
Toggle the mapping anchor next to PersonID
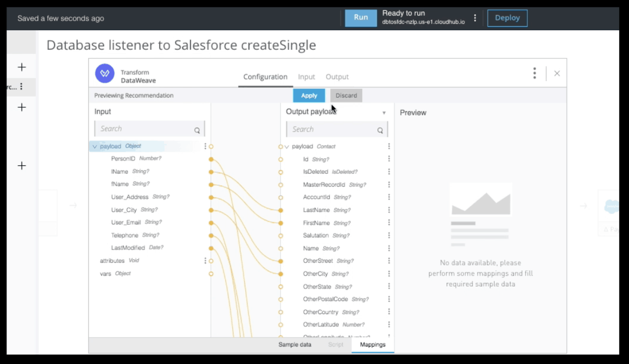point(210,158)
